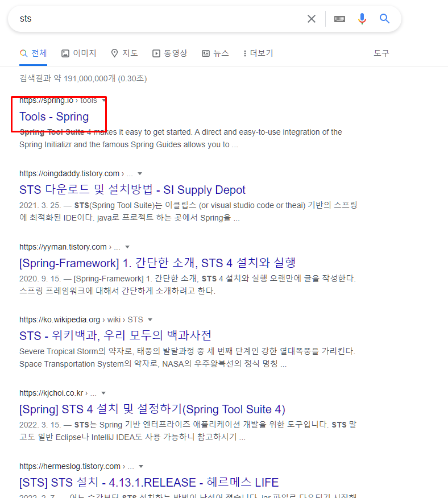Click into the search field containing 'sts'
The width and height of the screenshot is (448, 498).
pyautogui.click(x=159, y=19)
